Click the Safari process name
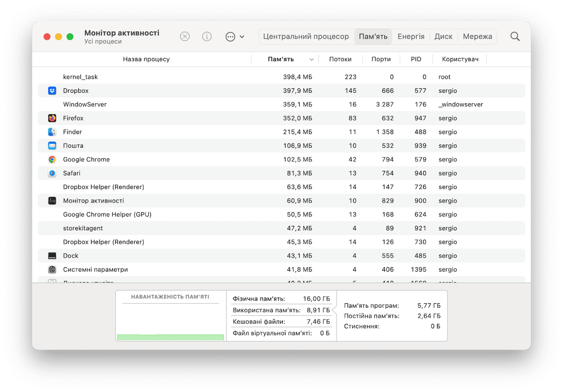563x392 pixels. pyautogui.click(x=72, y=173)
